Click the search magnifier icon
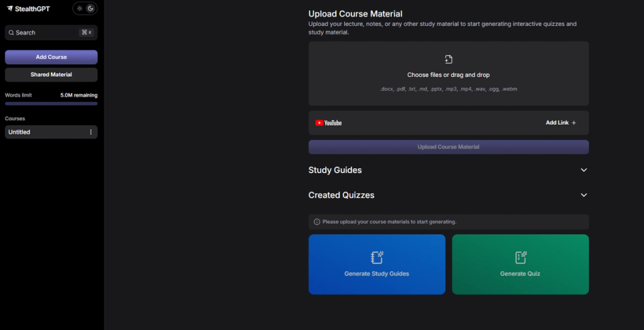The height and width of the screenshot is (330, 644). tap(11, 33)
